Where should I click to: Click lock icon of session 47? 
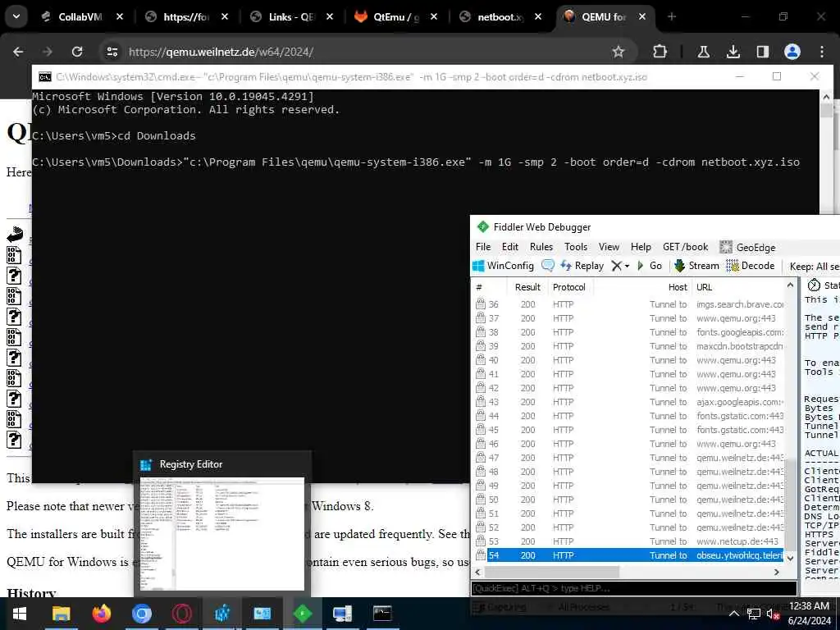point(481,457)
